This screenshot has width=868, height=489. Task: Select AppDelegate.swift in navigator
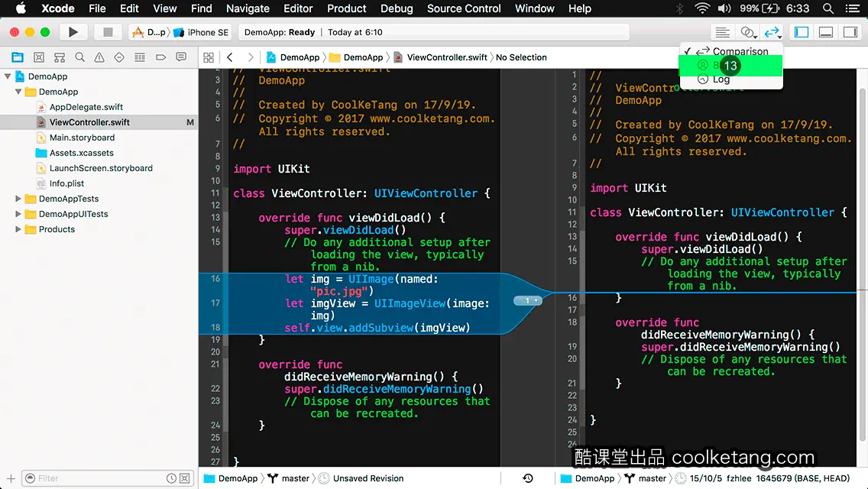86,107
